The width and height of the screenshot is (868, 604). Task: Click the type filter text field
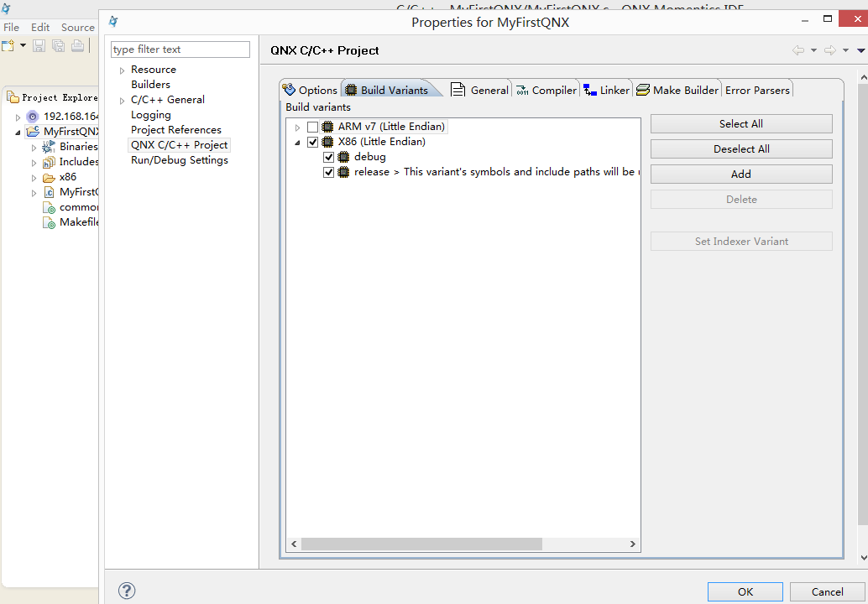click(x=180, y=49)
